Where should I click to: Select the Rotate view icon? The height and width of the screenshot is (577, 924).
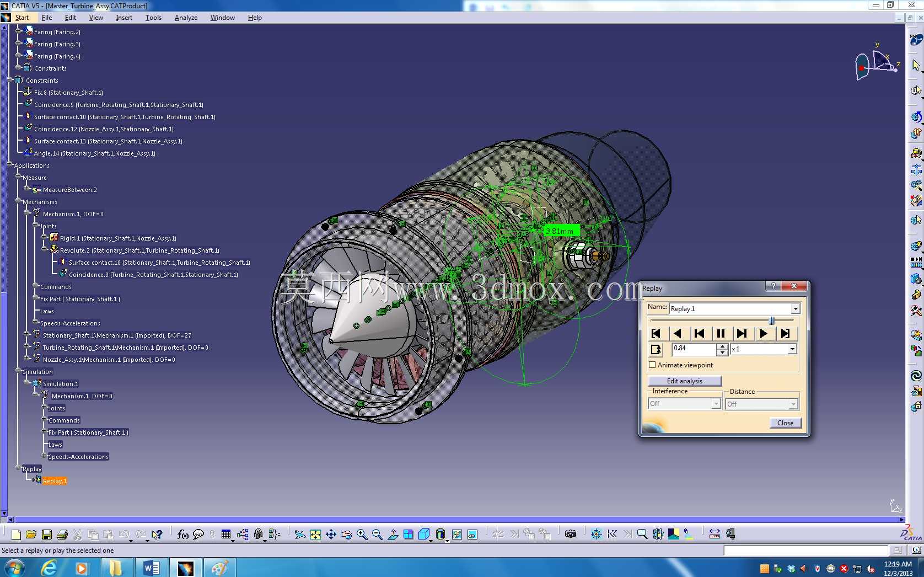(346, 534)
